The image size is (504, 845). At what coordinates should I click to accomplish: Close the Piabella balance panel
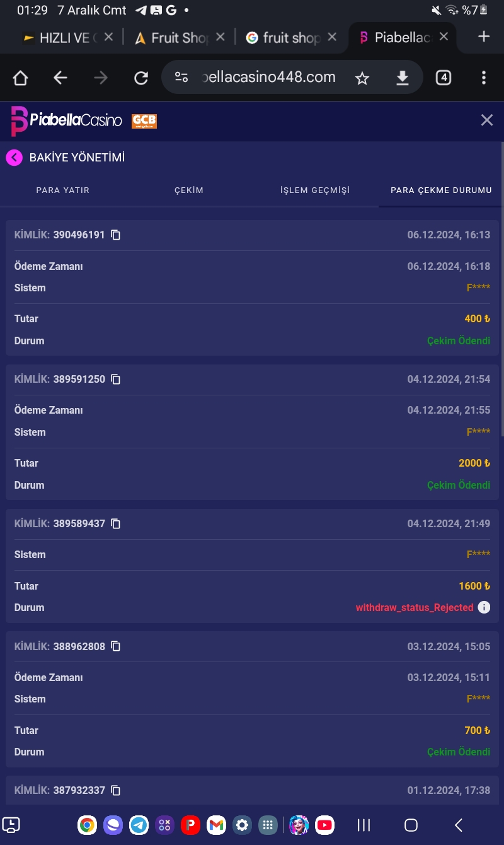click(x=486, y=120)
